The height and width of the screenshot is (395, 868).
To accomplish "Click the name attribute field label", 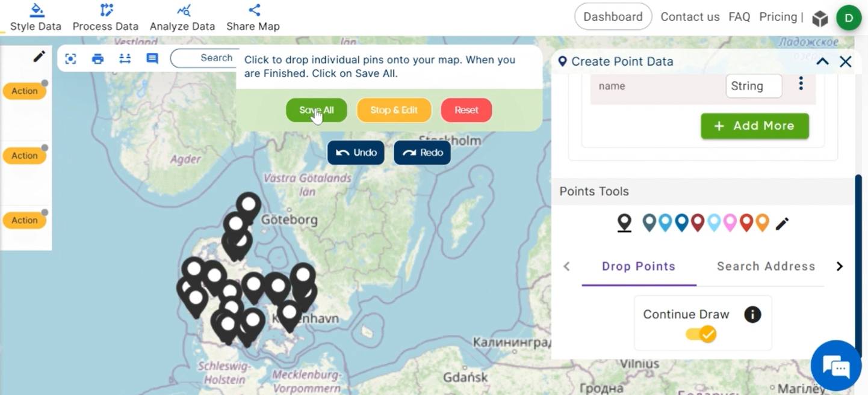I will pos(612,86).
